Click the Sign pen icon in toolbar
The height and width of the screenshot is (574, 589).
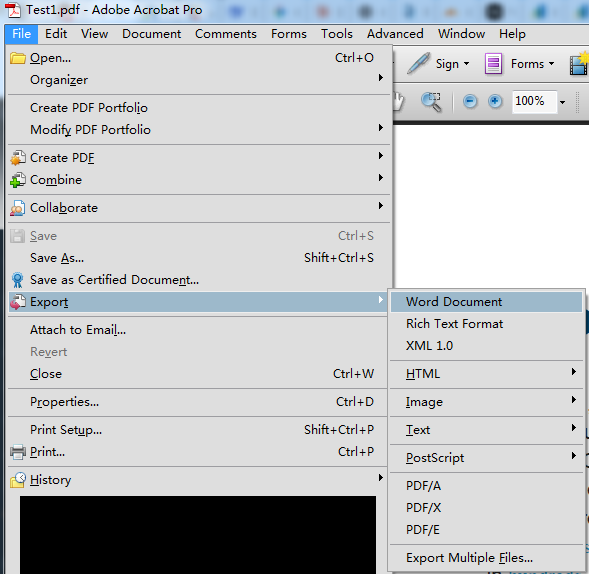click(x=418, y=63)
